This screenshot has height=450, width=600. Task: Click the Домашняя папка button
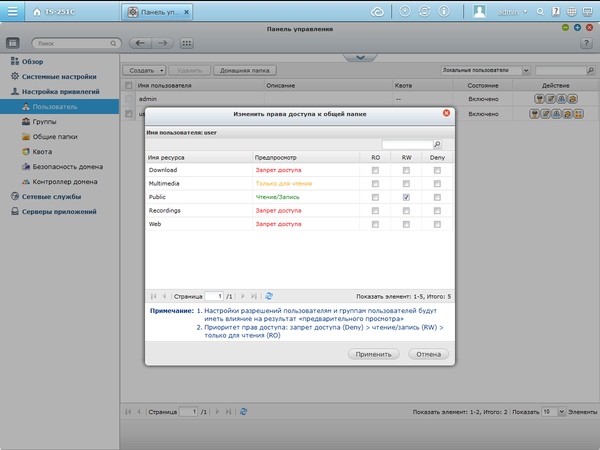[x=245, y=70]
